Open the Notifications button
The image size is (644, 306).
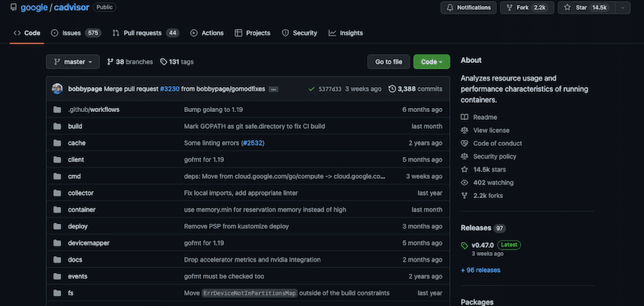click(469, 8)
